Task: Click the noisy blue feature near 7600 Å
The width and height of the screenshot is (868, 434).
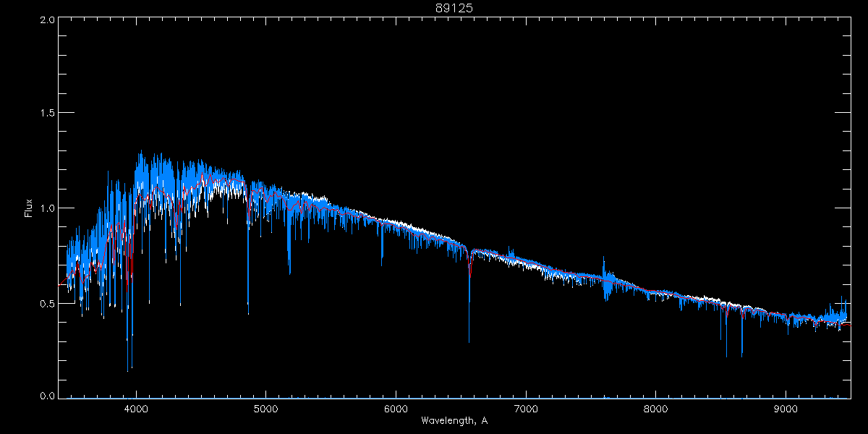Action: [606, 282]
